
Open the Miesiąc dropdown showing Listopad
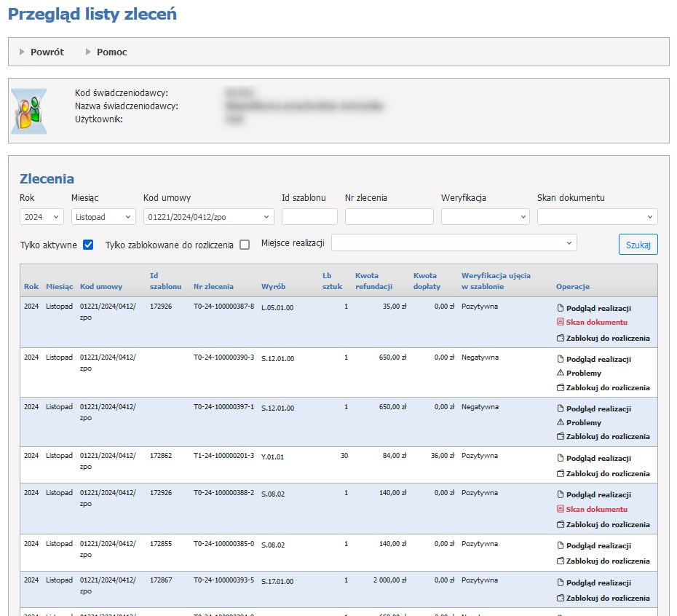click(103, 216)
